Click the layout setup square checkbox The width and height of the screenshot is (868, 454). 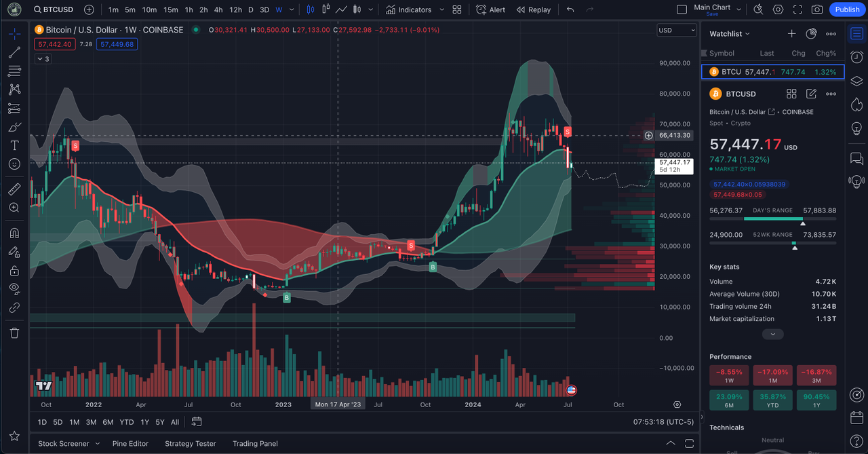tap(682, 10)
